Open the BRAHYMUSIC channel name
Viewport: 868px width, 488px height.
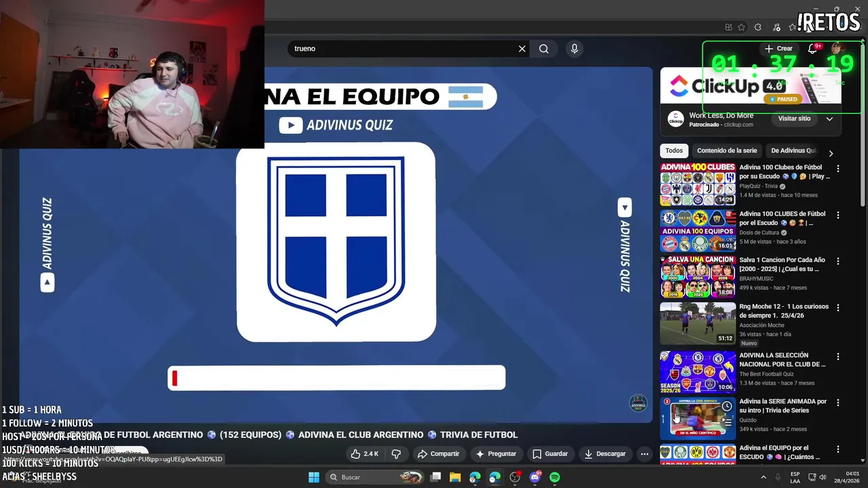click(x=757, y=279)
